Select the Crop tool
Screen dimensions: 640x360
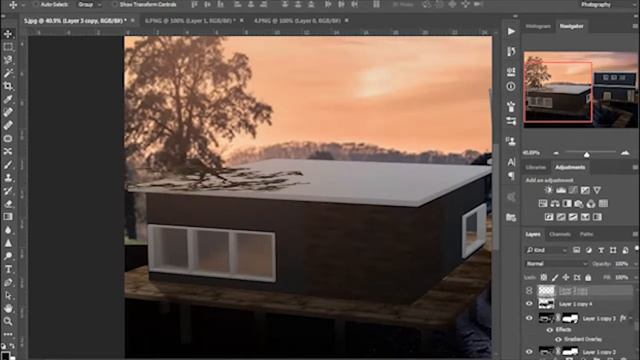8,86
